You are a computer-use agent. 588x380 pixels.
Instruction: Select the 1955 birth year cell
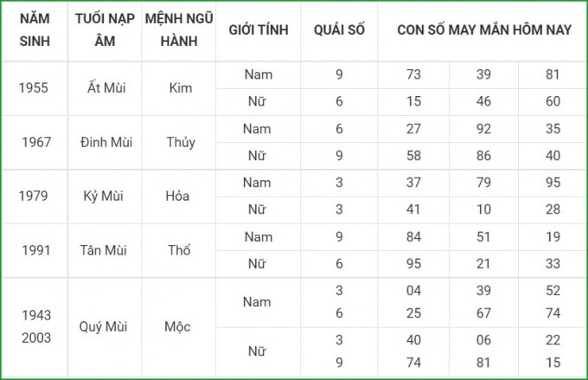tap(34, 88)
